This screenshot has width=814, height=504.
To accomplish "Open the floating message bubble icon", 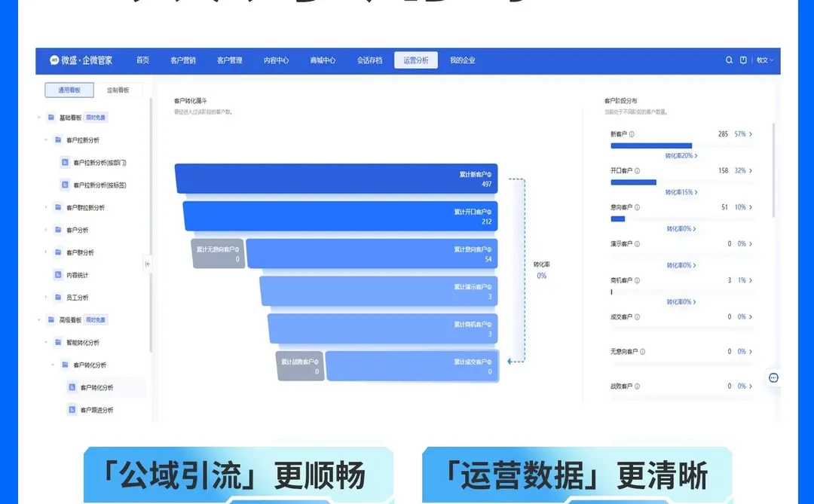I will pyautogui.click(x=773, y=377).
